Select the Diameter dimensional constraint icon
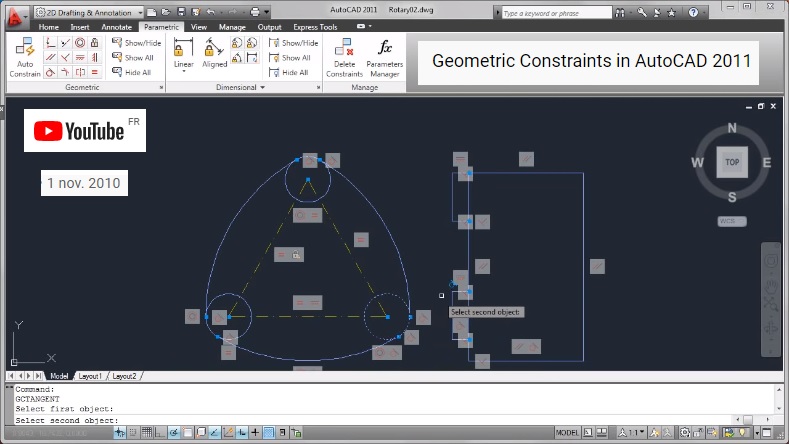 pyautogui.click(x=252, y=43)
